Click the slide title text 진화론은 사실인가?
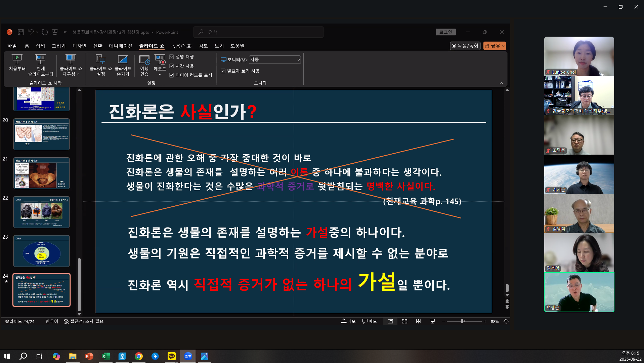The image size is (644, 363). point(183,112)
